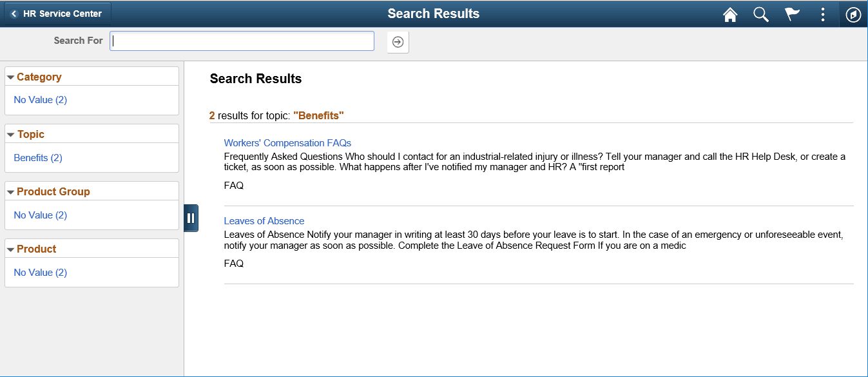Toggle the Category facet section closed
Screen dimensions: 868x377
coord(12,76)
